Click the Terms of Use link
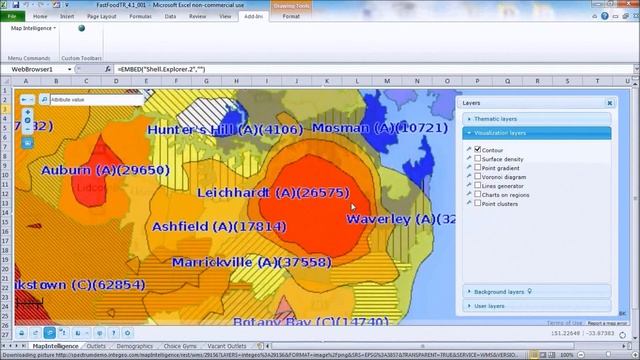 [x=564, y=323]
